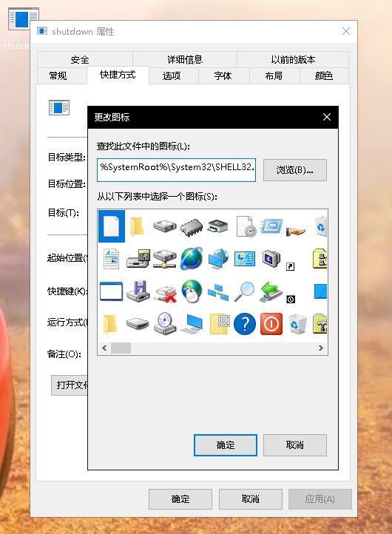
Task: Select the network drive icon
Action: (x=164, y=259)
